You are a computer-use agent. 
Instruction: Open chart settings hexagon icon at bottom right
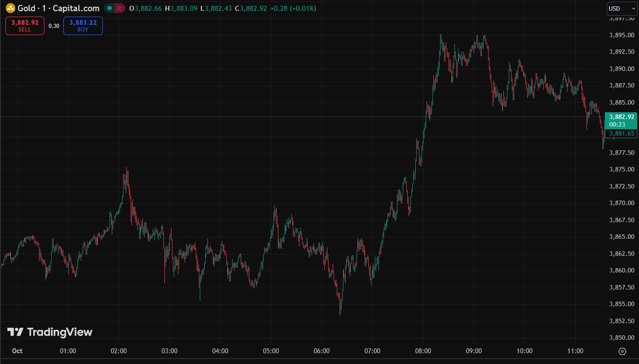(x=622, y=351)
